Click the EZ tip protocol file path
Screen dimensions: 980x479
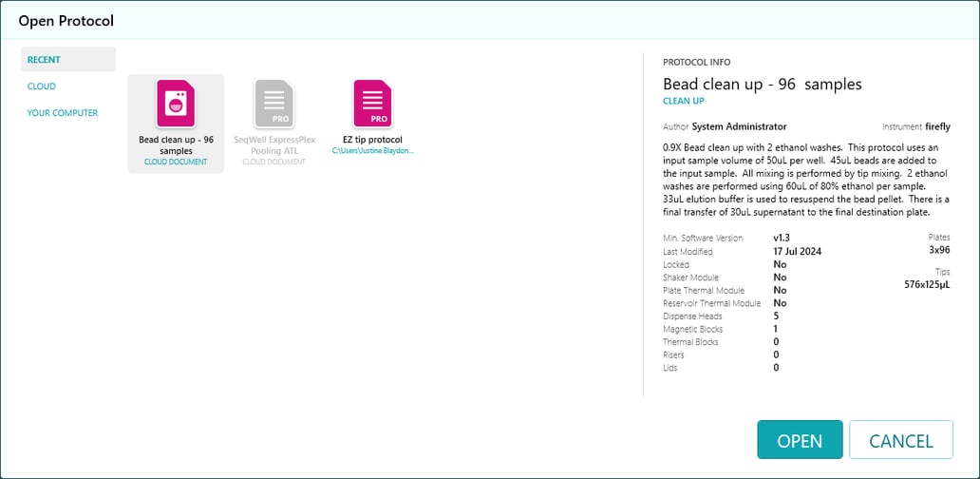tap(372, 151)
